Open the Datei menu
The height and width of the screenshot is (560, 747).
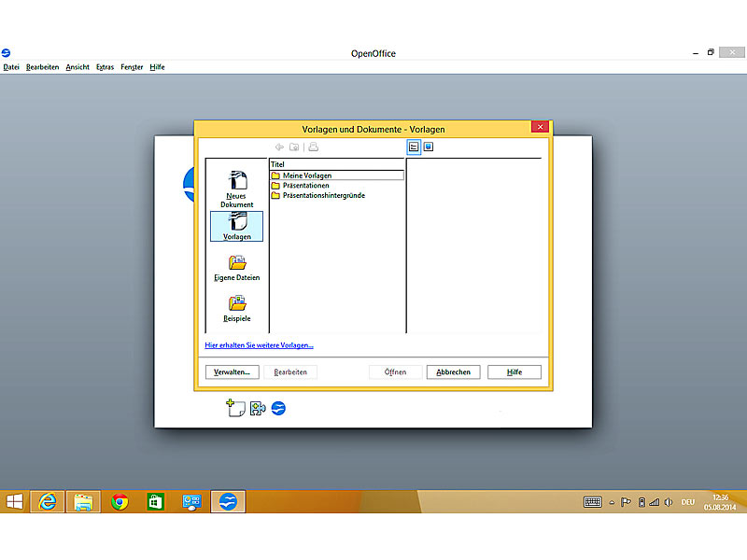click(11, 67)
